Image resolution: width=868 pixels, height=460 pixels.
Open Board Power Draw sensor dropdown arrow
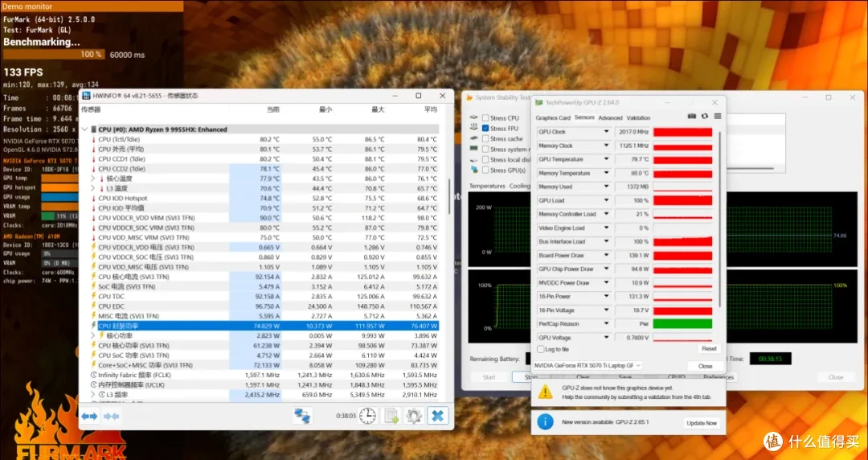(x=607, y=256)
